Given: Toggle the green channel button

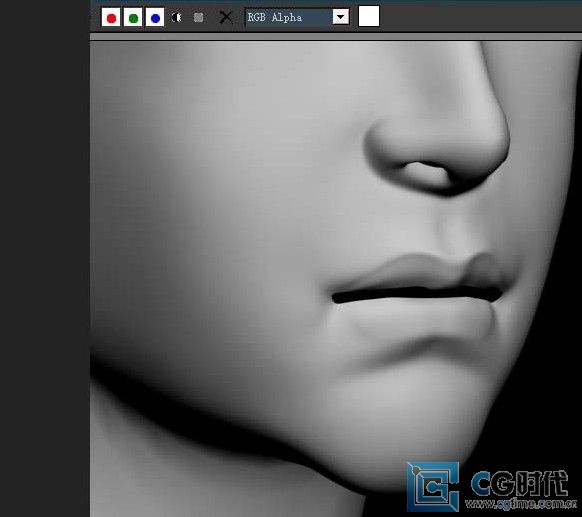Looking at the screenshot, I should (x=133, y=17).
